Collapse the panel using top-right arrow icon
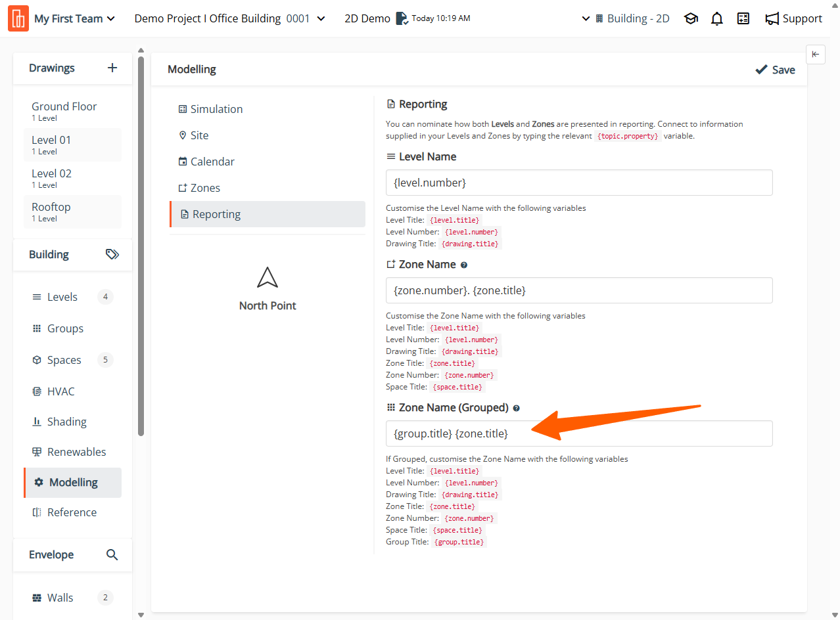 (815, 55)
